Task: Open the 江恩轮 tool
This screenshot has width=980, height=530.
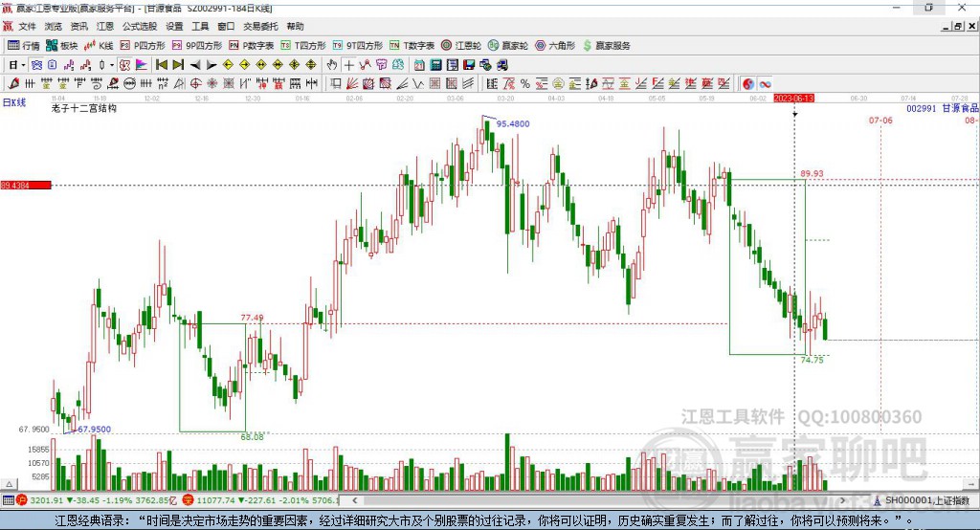Action: [461, 46]
